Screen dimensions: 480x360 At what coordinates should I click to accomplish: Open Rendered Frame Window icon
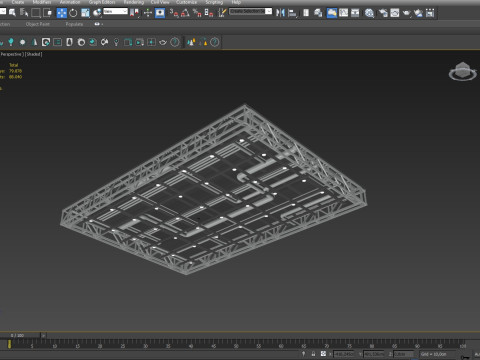(395, 13)
